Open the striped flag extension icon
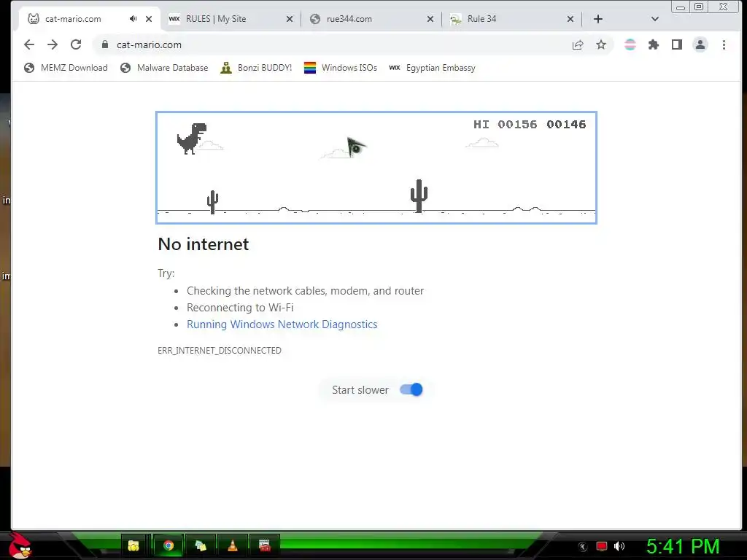The image size is (747, 560). pyautogui.click(x=630, y=44)
